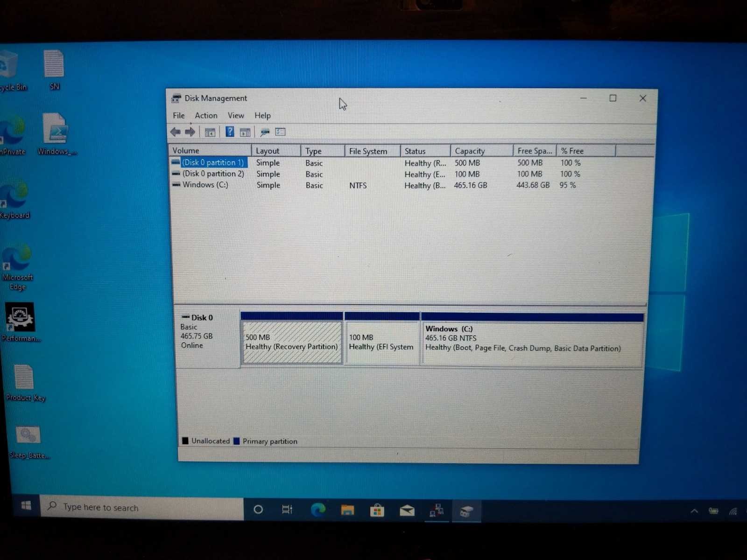
Task: Click the 95 % free cell
Action: pos(568,185)
